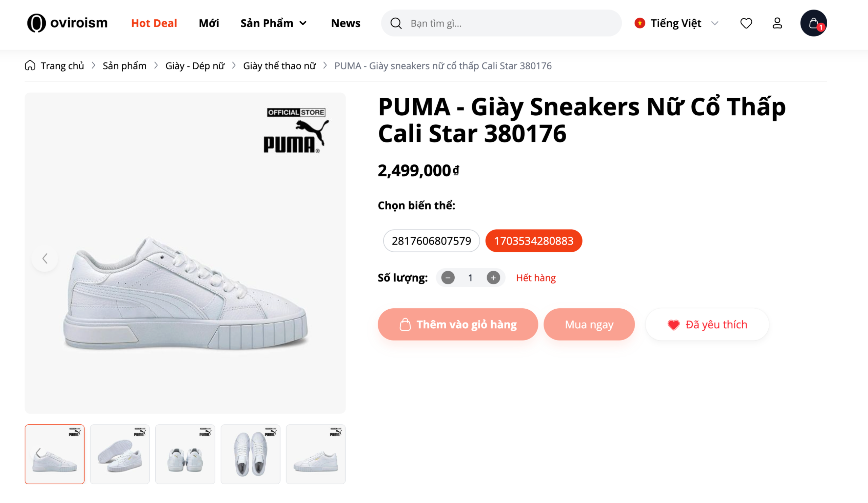Toggle the Đã yêu thích favorite button
Image resolution: width=868 pixels, height=503 pixels.
(x=707, y=325)
